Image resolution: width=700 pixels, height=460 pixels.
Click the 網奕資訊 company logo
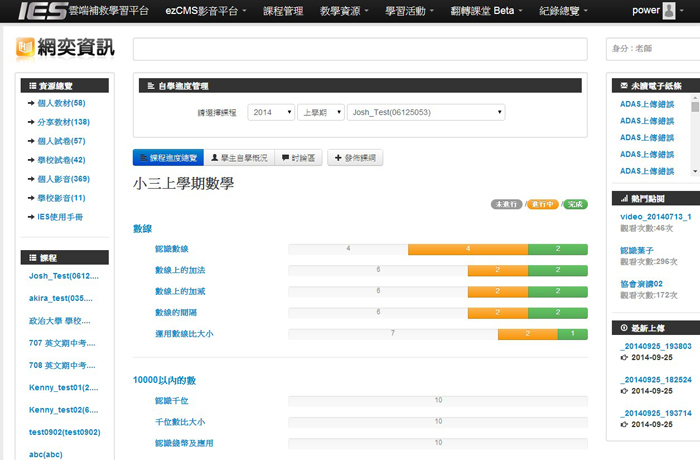(x=65, y=48)
